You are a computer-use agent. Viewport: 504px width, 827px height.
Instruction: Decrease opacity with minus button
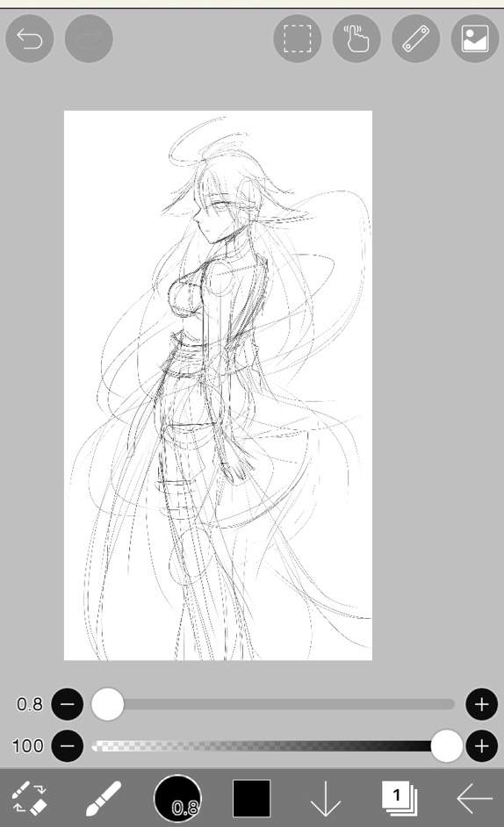coord(67,745)
